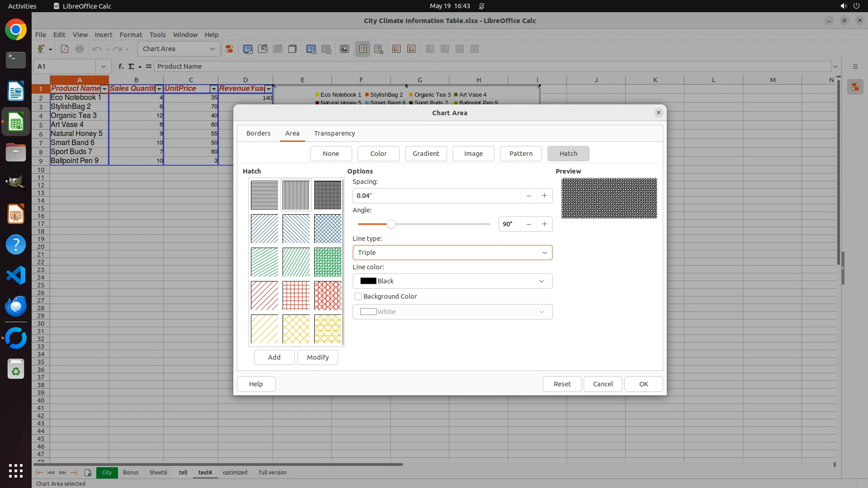Click the Format Selection toolbar icon

click(x=229, y=49)
